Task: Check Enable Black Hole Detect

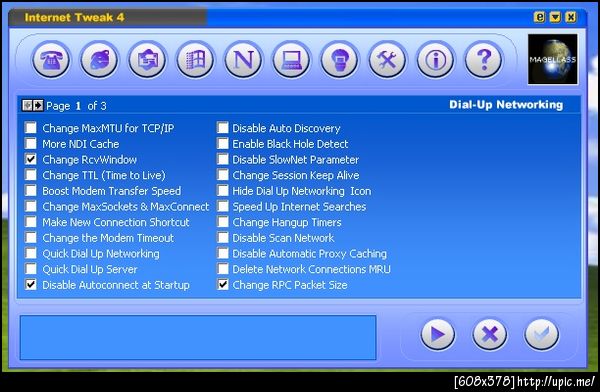Action: tap(223, 143)
